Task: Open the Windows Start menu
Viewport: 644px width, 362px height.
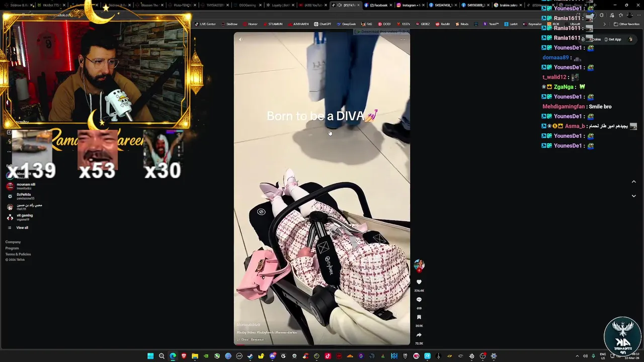Action: point(150,356)
